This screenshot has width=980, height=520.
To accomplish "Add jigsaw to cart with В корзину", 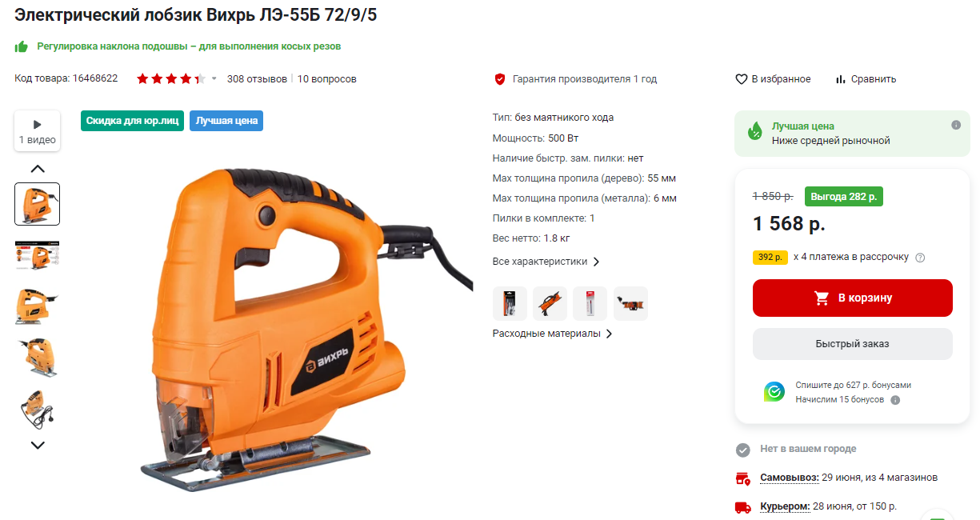I will pos(853,298).
